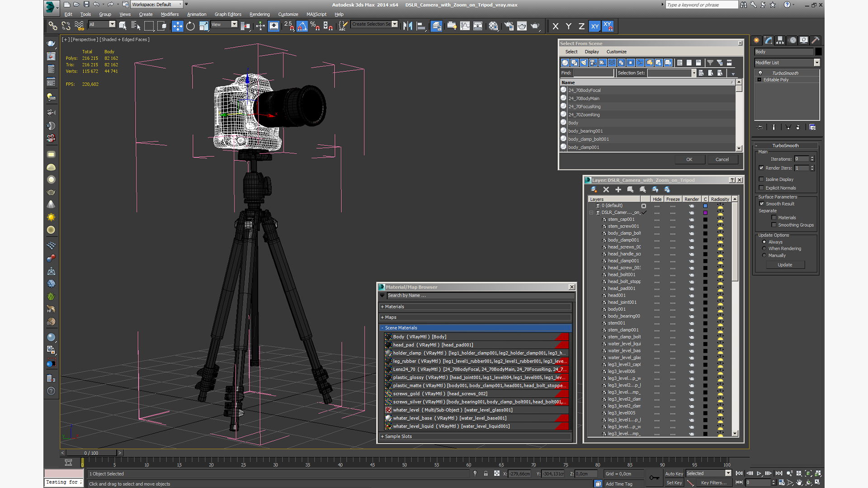Open the Create command panel tab
Image resolution: width=868 pixels, height=488 pixels.
(757, 40)
